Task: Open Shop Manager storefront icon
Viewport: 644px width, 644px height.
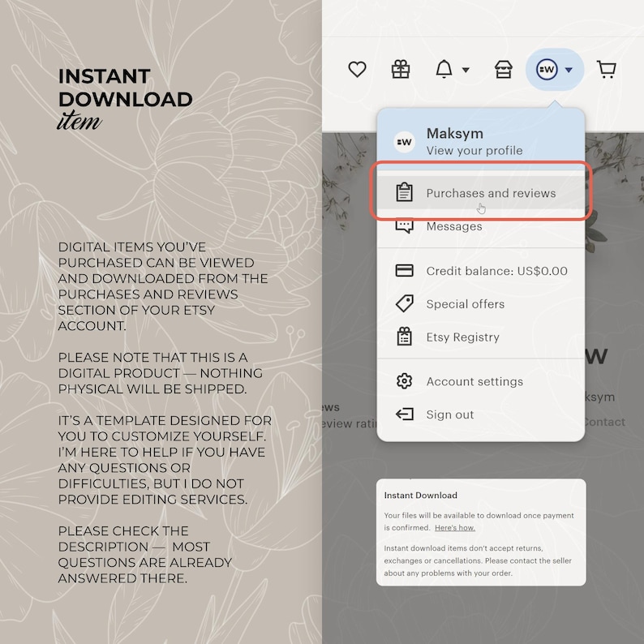Action: tap(504, 70)
